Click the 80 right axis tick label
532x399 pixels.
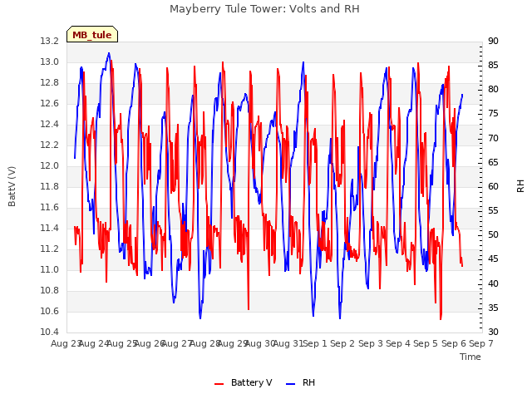click(x=493, y=90)
